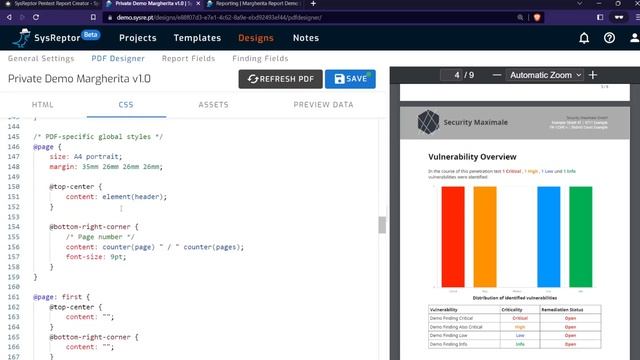Open the help question mark icon
640x360 pixels.
pos(609,38)
